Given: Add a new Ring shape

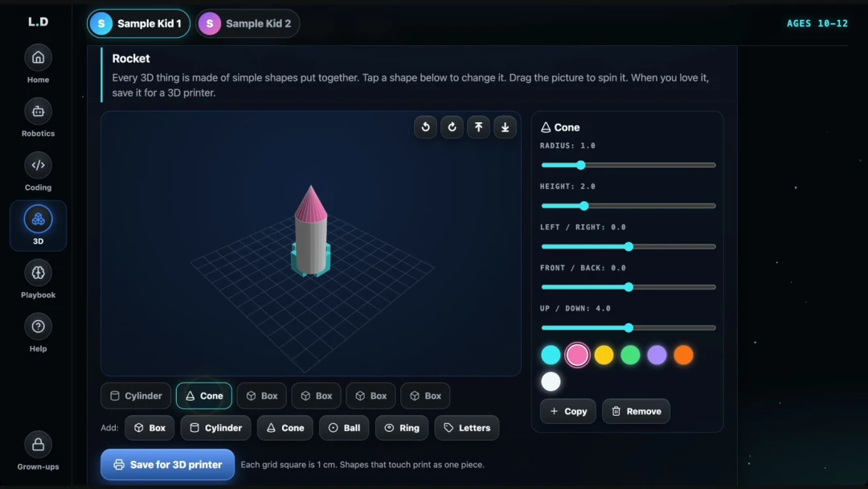Looking at the screenshot, I should coord(402,428).
